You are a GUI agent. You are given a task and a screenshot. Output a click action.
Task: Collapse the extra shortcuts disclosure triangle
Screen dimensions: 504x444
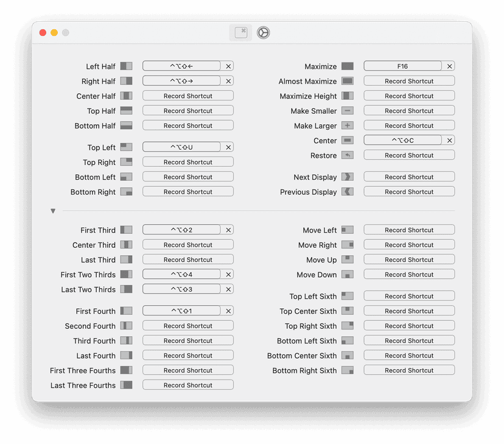tap(53, 210)
